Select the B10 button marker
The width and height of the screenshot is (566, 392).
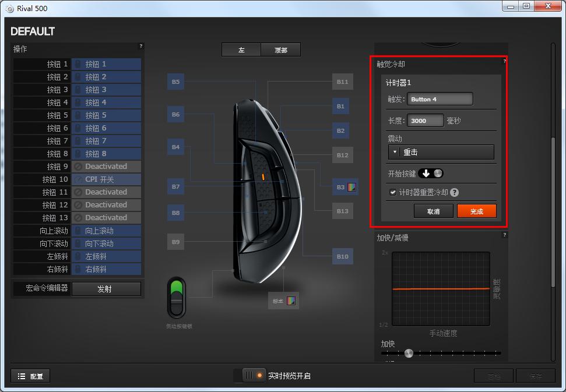[x=342, y=256]
